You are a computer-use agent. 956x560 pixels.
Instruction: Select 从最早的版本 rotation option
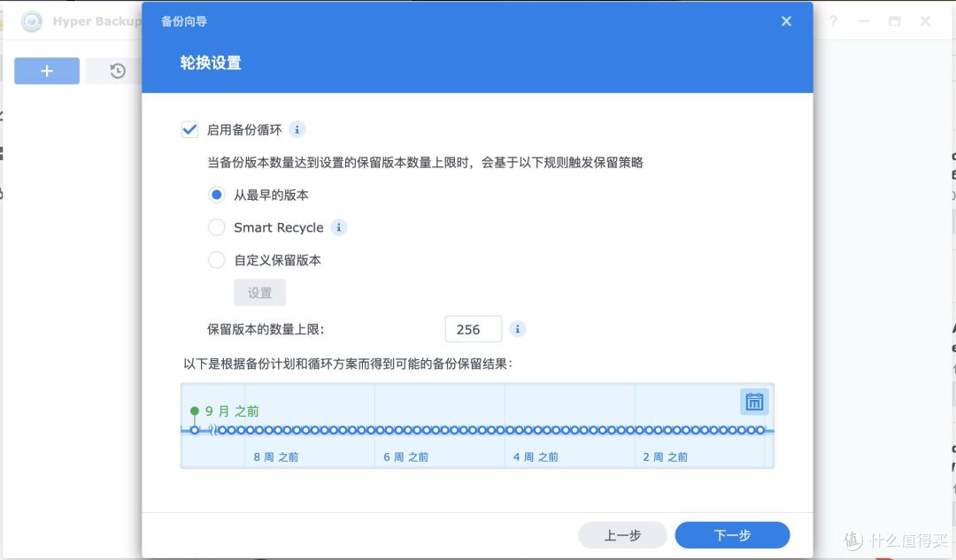pyautogui.click(x=217, y=195)
